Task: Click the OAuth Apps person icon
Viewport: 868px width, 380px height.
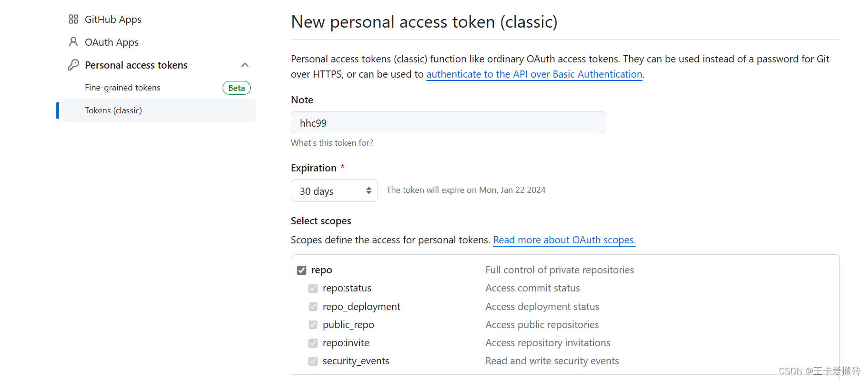Action: tap(73, 42)
